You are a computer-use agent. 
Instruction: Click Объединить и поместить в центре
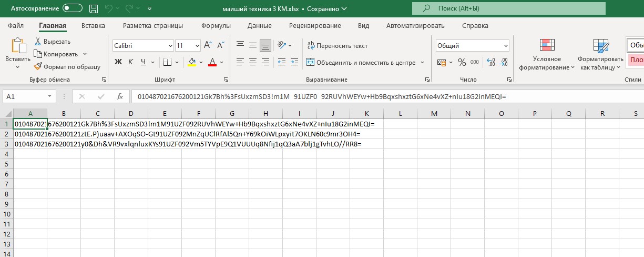361,62
